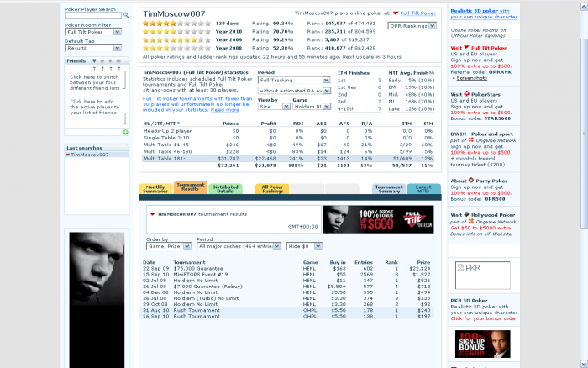This screenshot has height=368, width=588.
Task: Click red Full Tilt icon in tournament results header
Action: 153,214
